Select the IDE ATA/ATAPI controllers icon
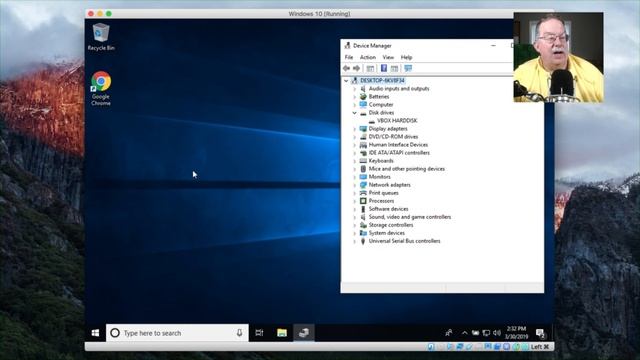 (363, 153)
